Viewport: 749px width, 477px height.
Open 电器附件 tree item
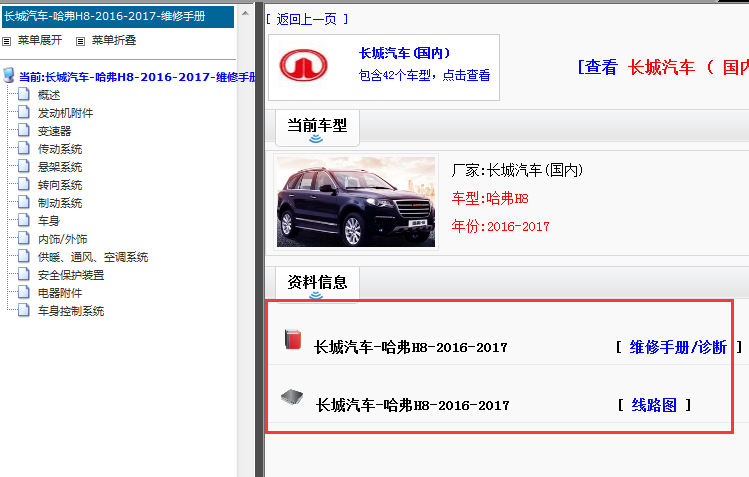(60, 293)
